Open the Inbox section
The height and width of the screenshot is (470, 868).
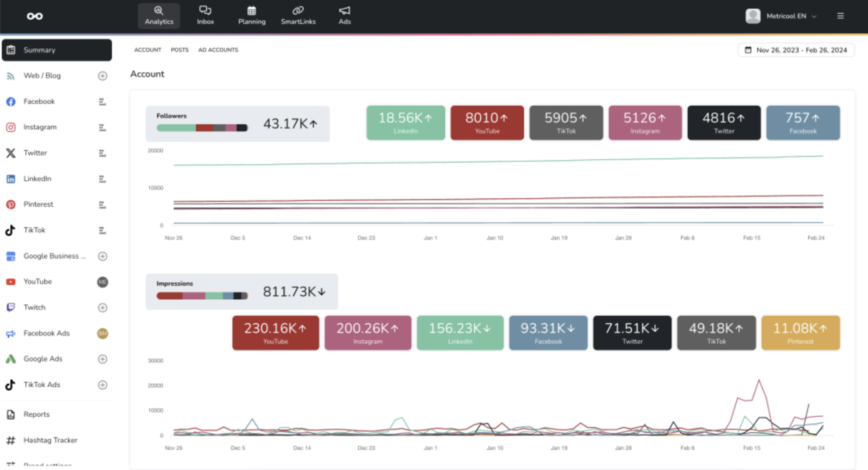click(205, 16)
